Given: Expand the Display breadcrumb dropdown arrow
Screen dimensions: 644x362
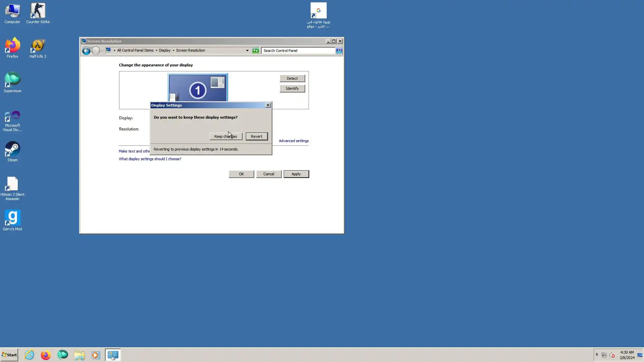Looking at the screenshot, I should coord(173,51).
